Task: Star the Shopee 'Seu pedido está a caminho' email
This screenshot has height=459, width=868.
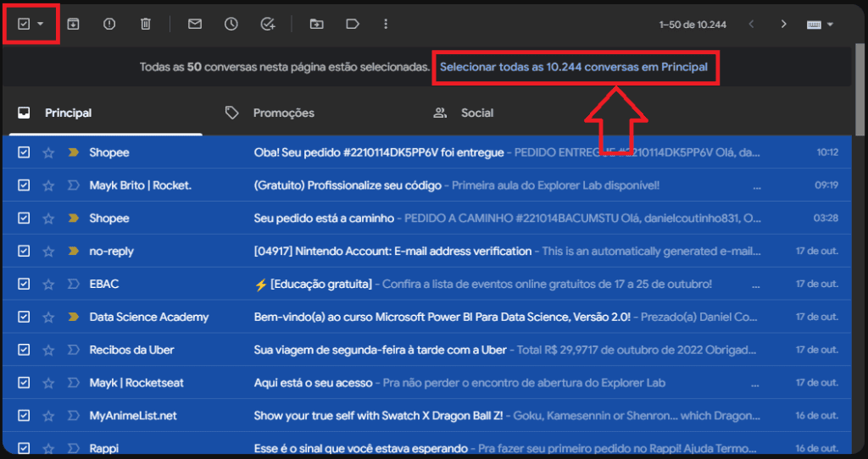Action: (x=48, y=218)
